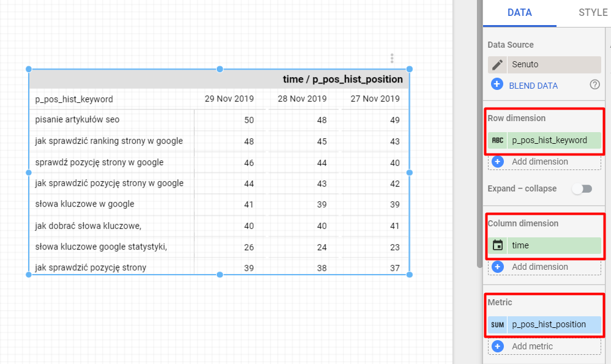Click the row jak dobrać słowa kluczowe,
The image size is (611, 364).
click(219, 226)
